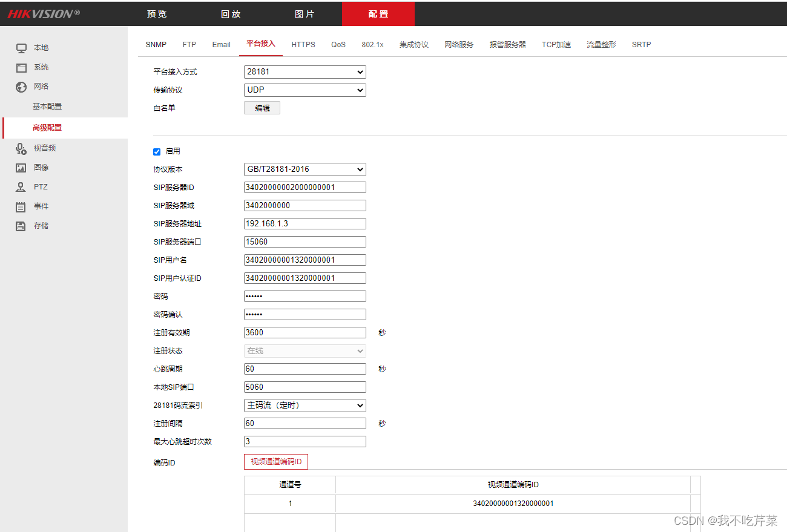Open 视音频 section in the sidebar

click(45, 148)
